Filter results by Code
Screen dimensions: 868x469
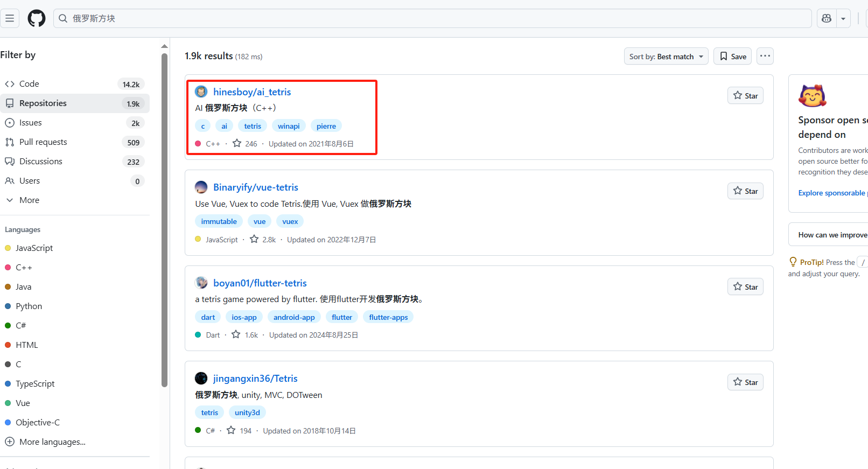click(74, 84)
